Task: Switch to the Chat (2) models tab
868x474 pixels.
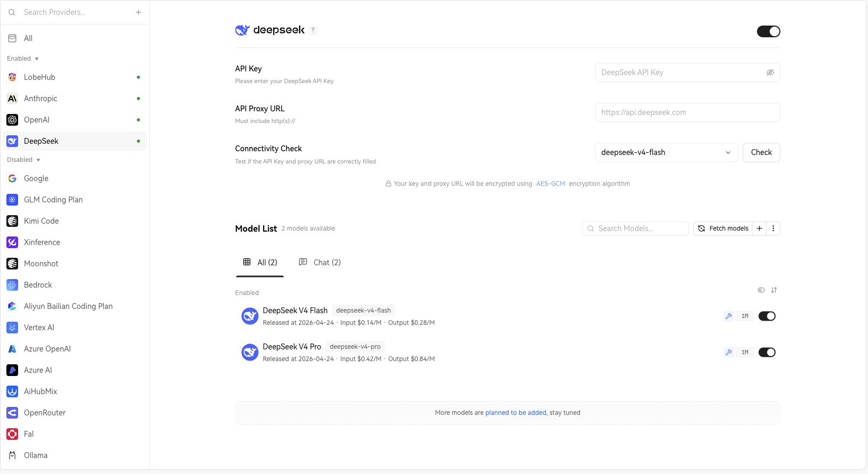Action: coord(320,263)
